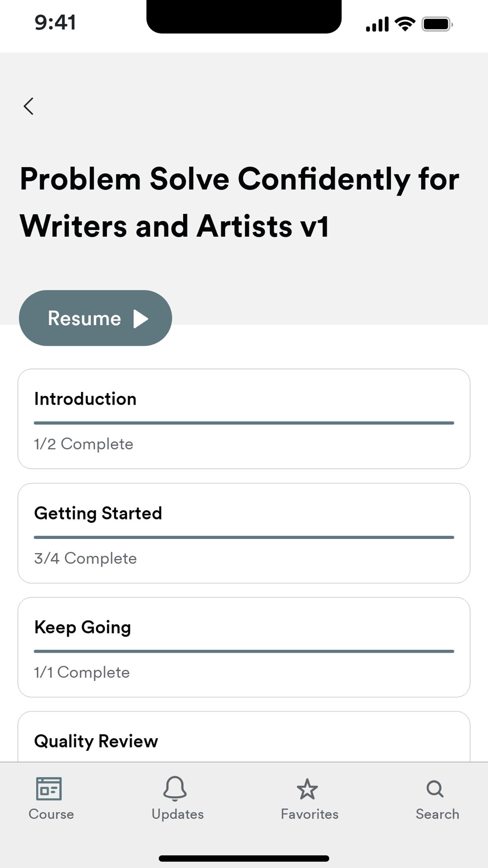Screen dimensions: 488x868
Task: Switch to the Updates tab label
Action: pos(178,814)
